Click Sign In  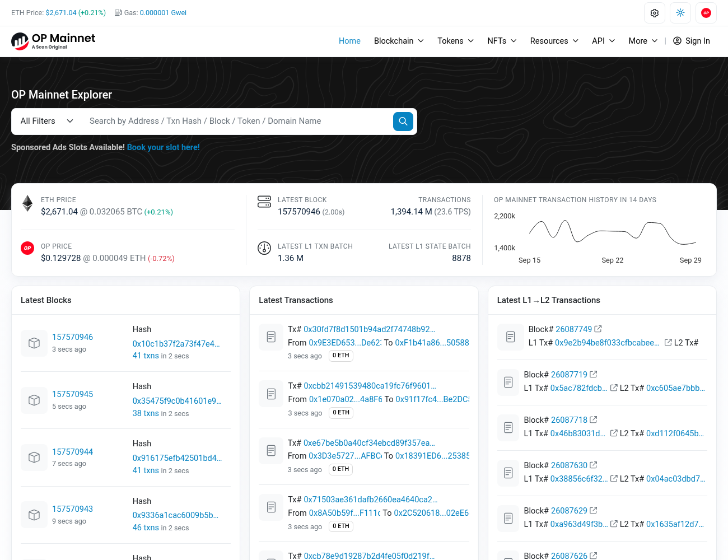tap(692, 41)
